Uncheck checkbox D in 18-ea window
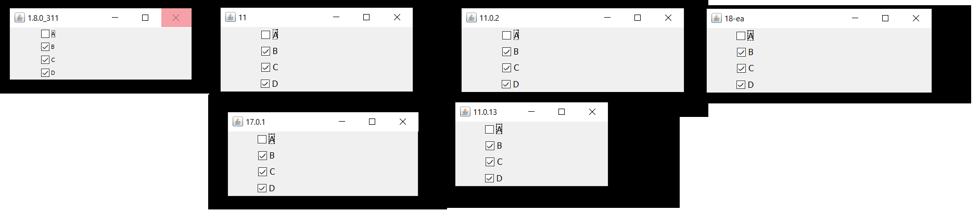 (741, 85)
